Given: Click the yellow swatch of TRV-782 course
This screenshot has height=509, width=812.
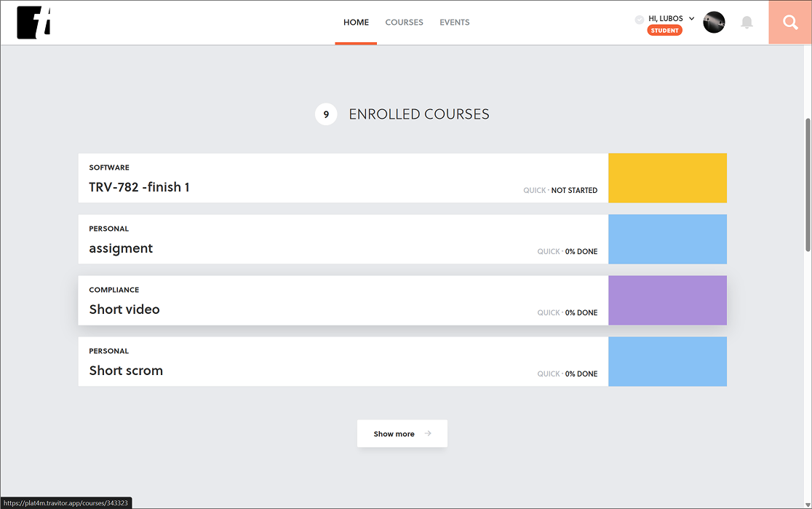Looking at the screenshot, I should (667, 178).
